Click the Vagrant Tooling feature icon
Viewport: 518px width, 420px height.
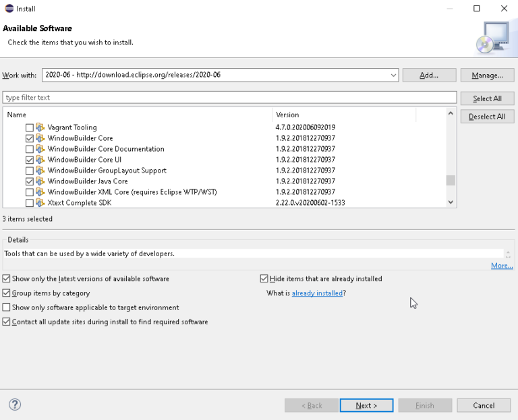(40, 127)
